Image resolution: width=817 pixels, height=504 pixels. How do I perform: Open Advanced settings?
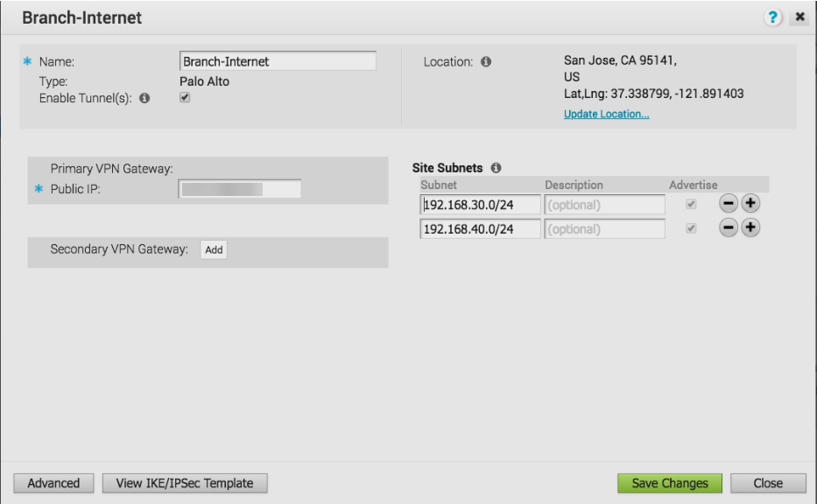(x=53, y=483)
